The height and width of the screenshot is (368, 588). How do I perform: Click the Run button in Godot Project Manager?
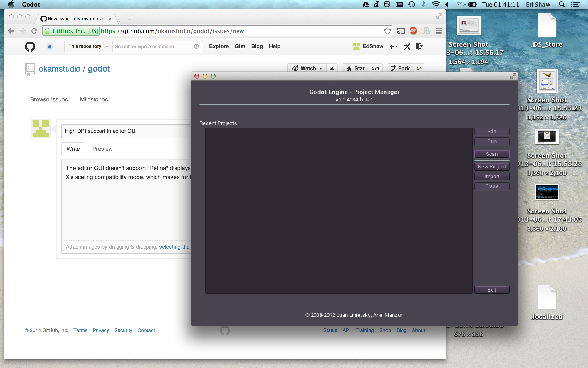coord(492,141)
